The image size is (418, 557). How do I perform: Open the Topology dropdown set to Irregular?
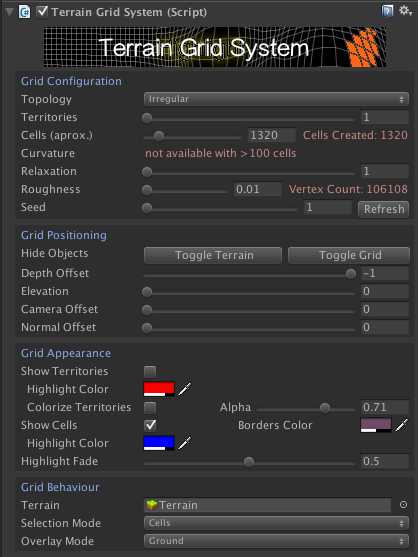[276, 99]
